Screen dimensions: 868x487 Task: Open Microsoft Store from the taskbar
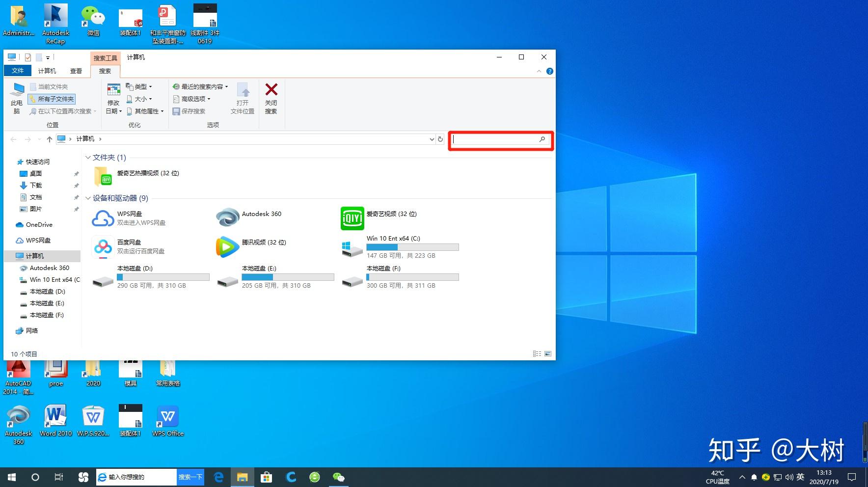[x=266, y=477]
